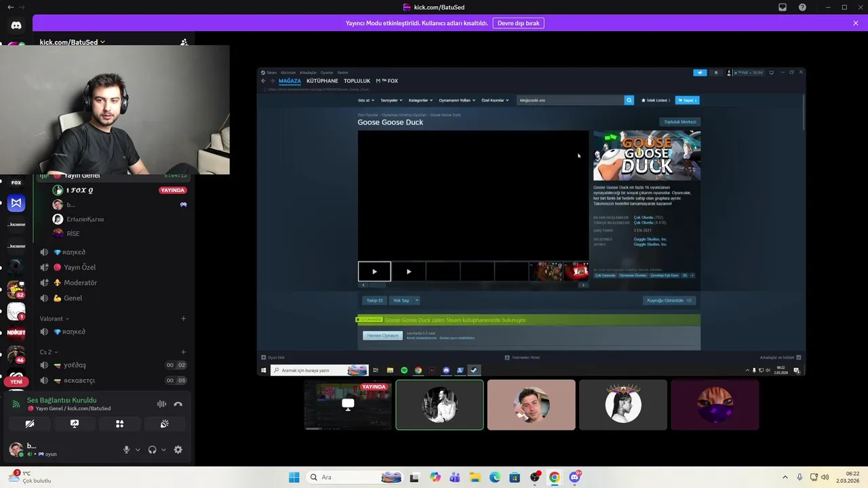This screenshot has height=488, width=868.
Task: Open the kick.com/BatuSed server menu
Action: (x=73, y=42)
